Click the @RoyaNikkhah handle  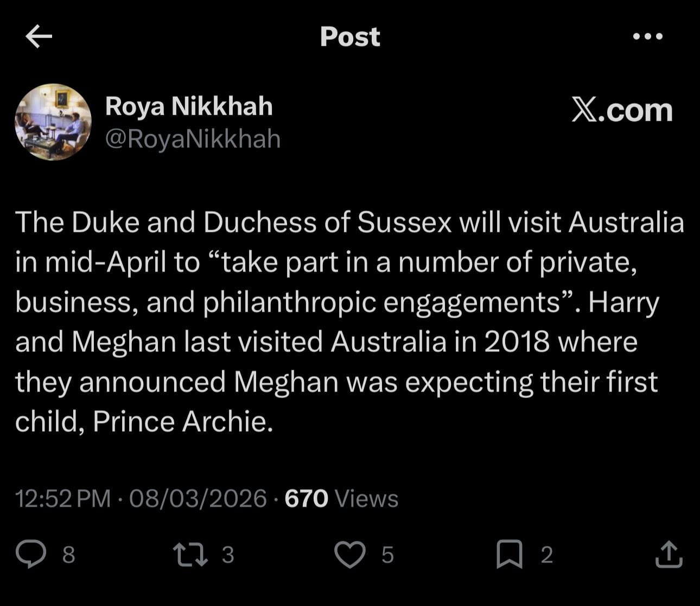(192, 138)
